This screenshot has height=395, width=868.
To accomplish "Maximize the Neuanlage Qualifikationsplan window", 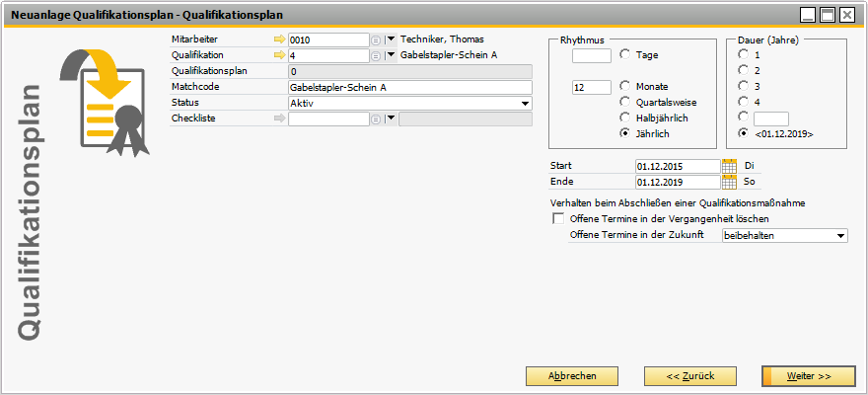I will (827, 15).
